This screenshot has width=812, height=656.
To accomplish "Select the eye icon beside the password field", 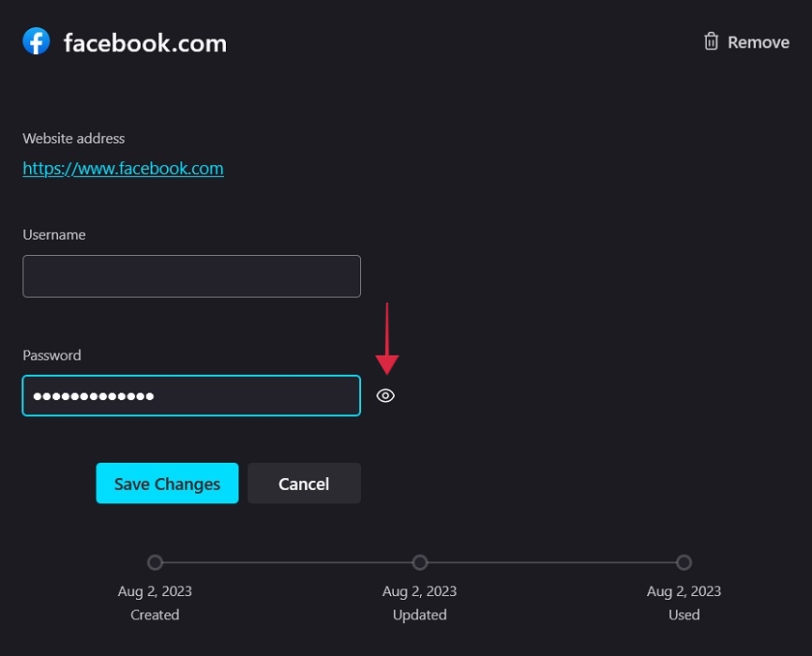I will [x=385, y=395].
